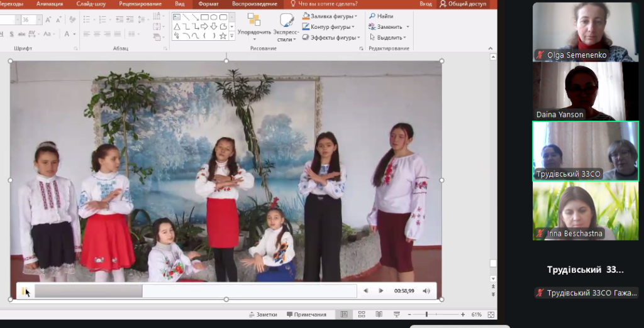Toggle the Заметки notes pane
644x328 pixels.
point(264,314)
